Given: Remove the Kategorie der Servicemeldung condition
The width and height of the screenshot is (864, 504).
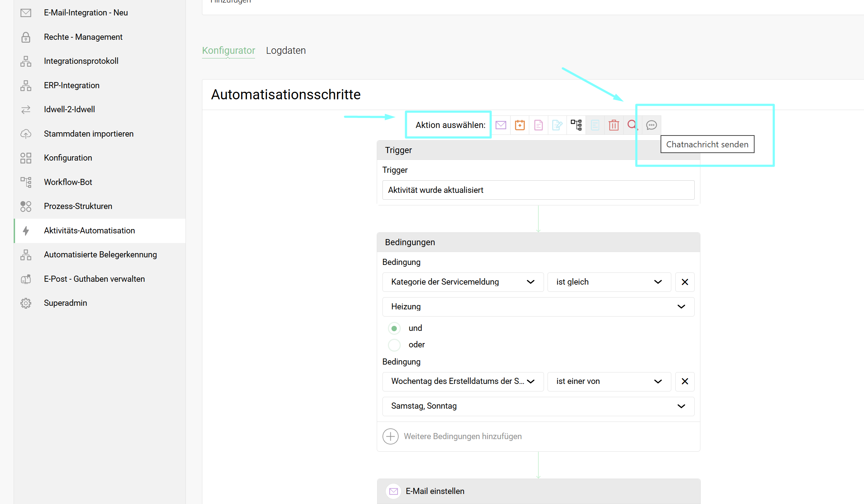Looking at the screenshot, I should (x=685, y=282).
